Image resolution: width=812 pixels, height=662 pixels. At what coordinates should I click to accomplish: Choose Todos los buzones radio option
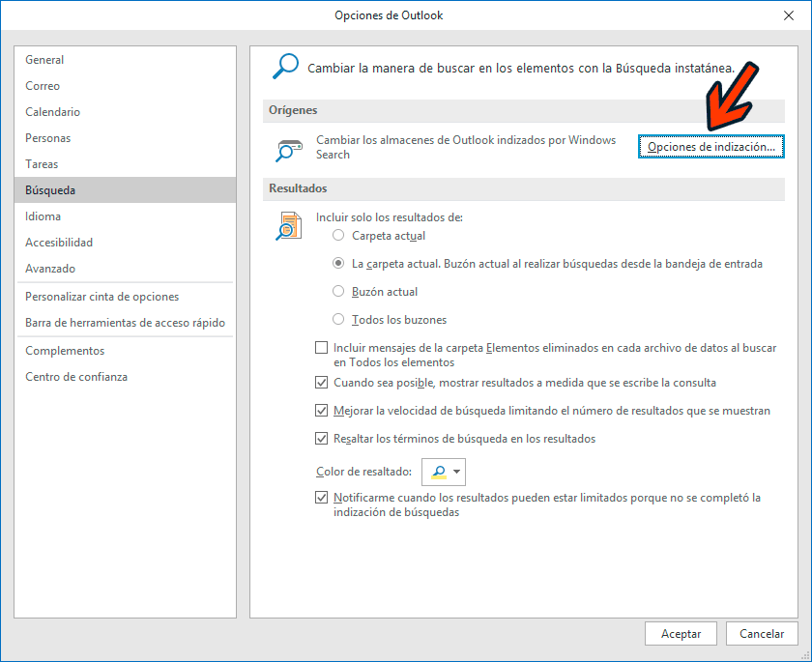click(x=338, y=319)
